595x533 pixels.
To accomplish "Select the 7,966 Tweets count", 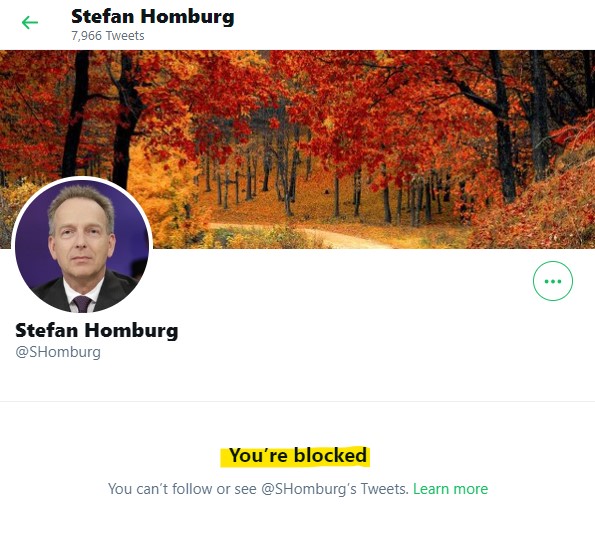I will 108,36.
